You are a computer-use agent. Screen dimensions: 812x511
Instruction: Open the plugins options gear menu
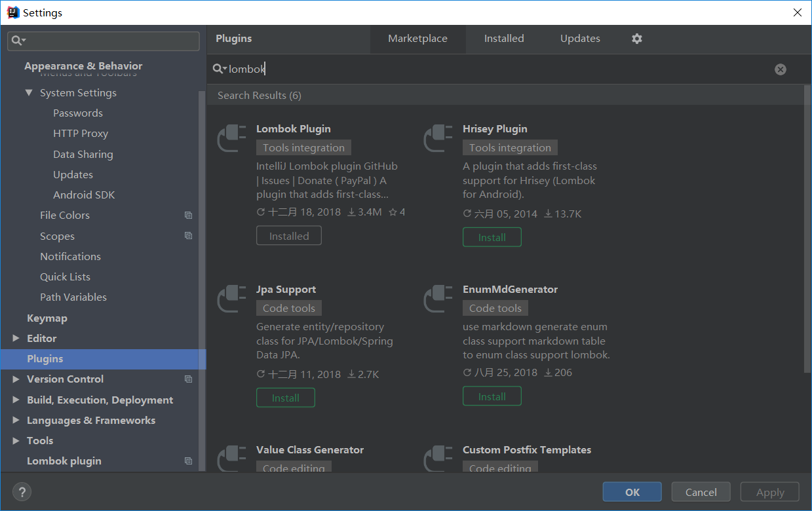[x=636, y=39]
